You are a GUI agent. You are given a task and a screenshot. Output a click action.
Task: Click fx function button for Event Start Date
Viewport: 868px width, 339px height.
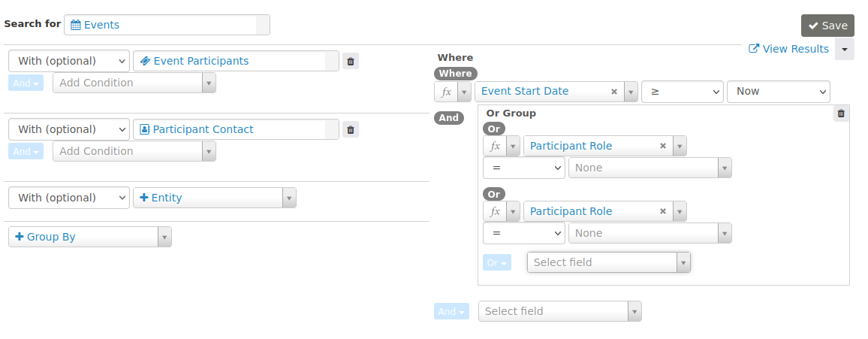pos(446,92)
